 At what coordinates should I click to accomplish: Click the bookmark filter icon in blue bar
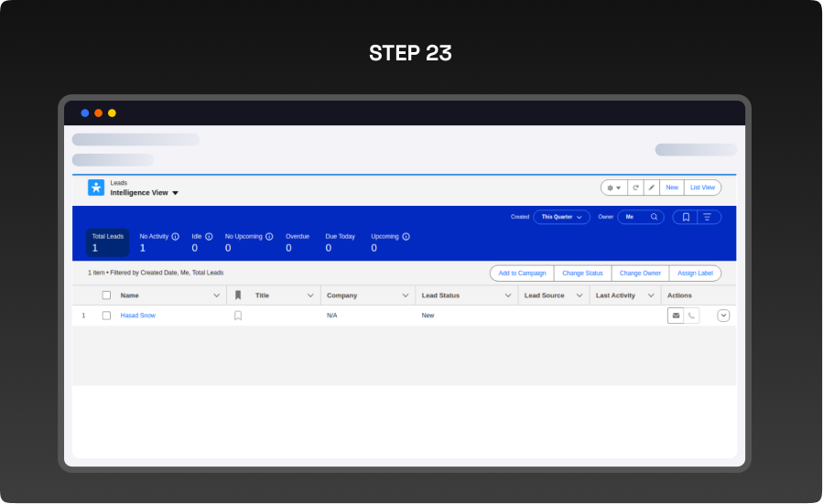pos(685,217)
